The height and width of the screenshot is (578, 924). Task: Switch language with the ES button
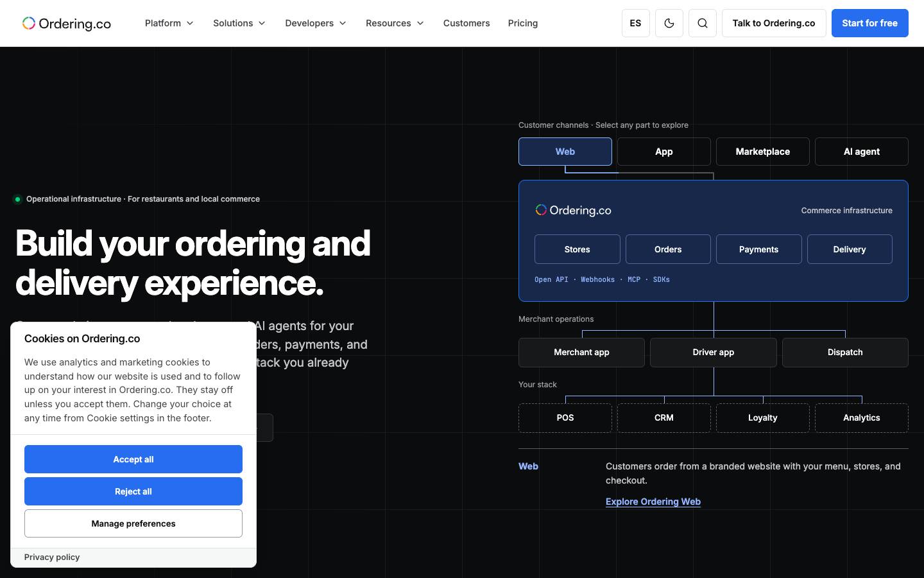click(636, 23)
